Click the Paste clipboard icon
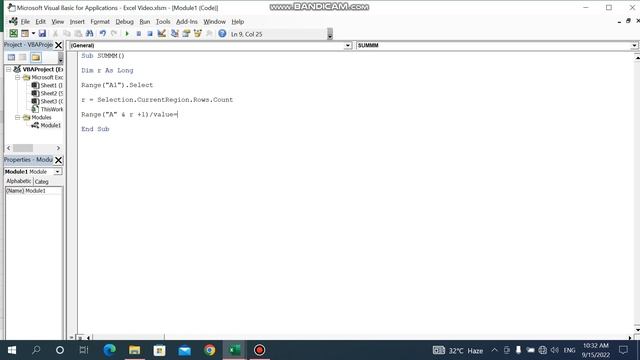The image size is (640, 360). [x=78, y=33]
